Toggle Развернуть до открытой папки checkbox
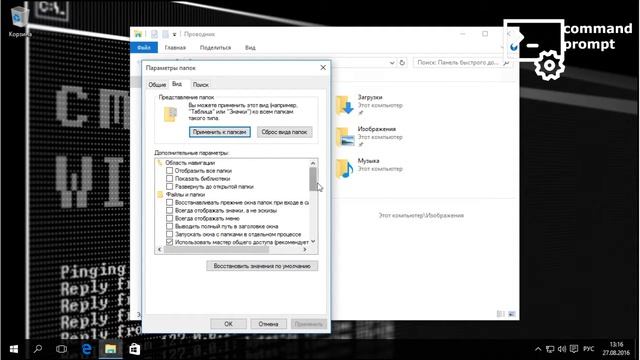Screen dimensions: 640x360 click(169, 187)
